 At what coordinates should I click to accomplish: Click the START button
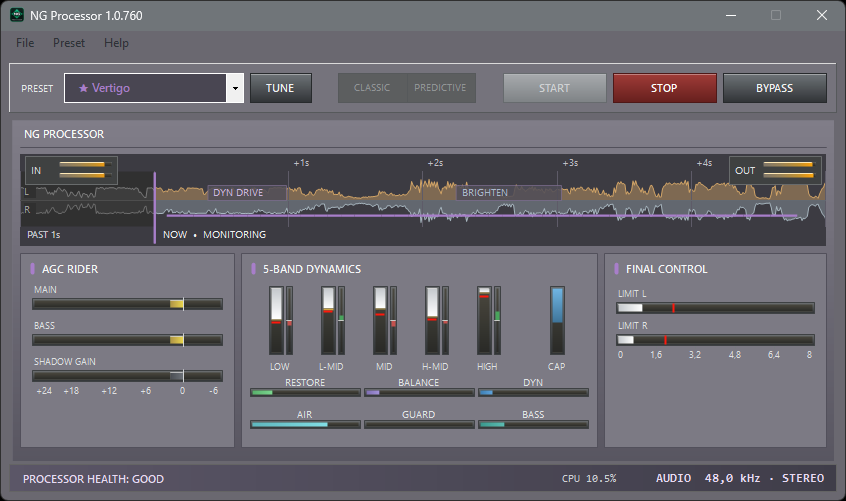point(555,88)
